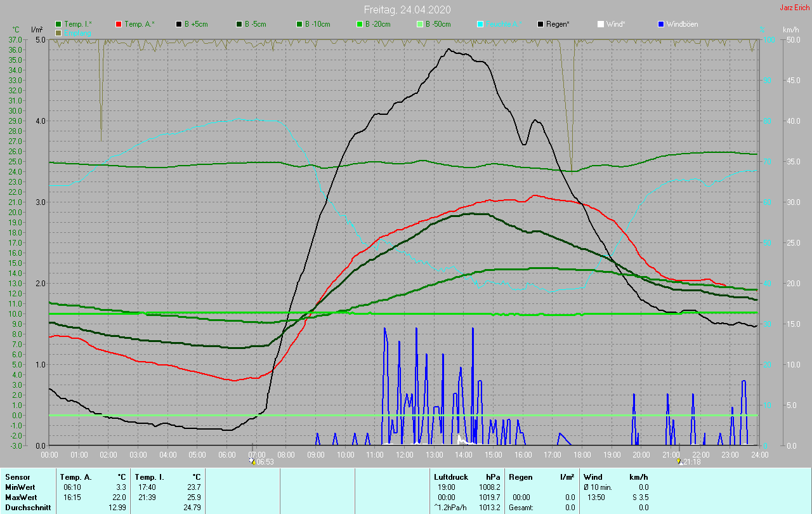812x514 pixels.
Task: Click the Wind header in the stats table
Action: click(x=593, y=477)
